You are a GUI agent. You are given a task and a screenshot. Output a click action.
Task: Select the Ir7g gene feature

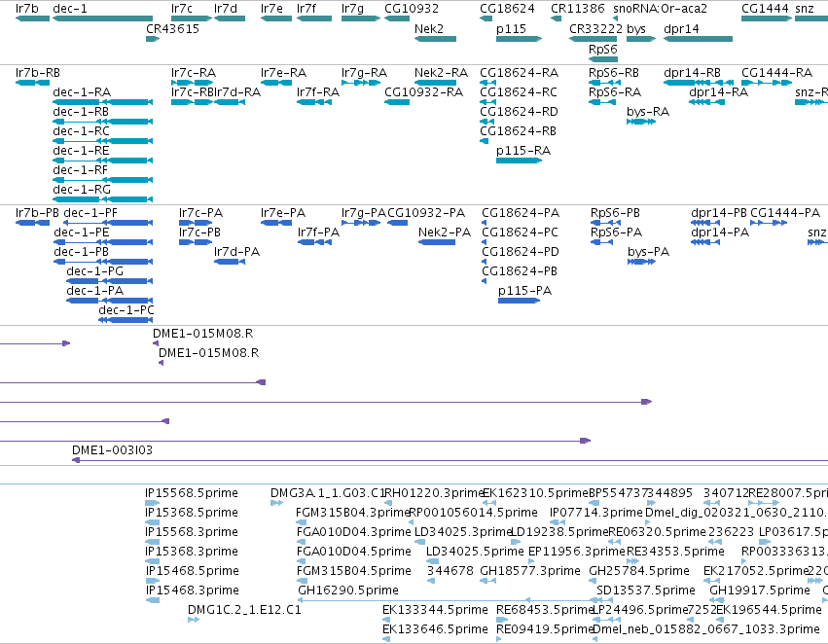point(361,18)
